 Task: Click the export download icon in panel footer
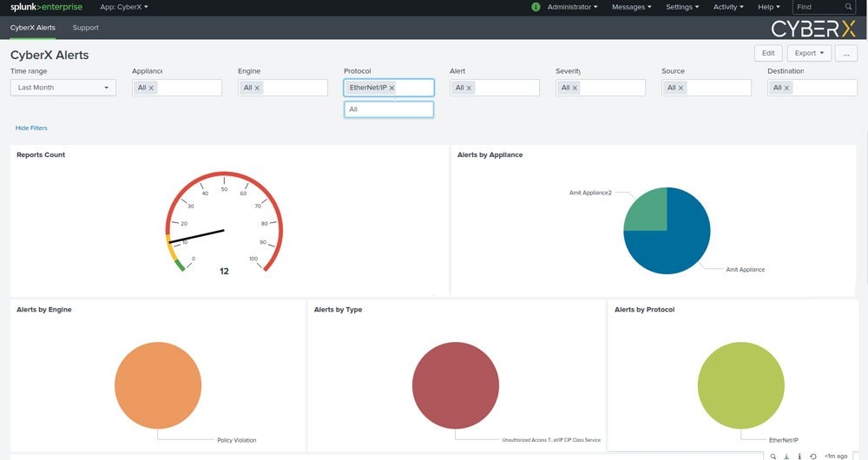tap(786, 457)
